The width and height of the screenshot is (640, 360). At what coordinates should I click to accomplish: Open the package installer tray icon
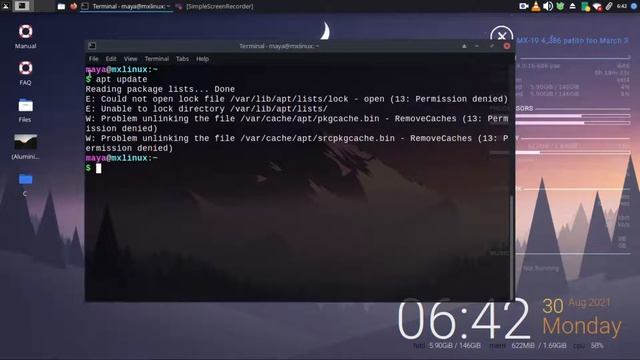[x=585, y=6]
